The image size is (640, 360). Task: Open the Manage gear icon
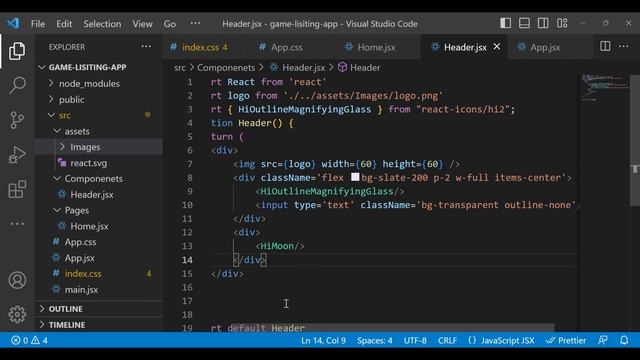(x=17, y=314)
